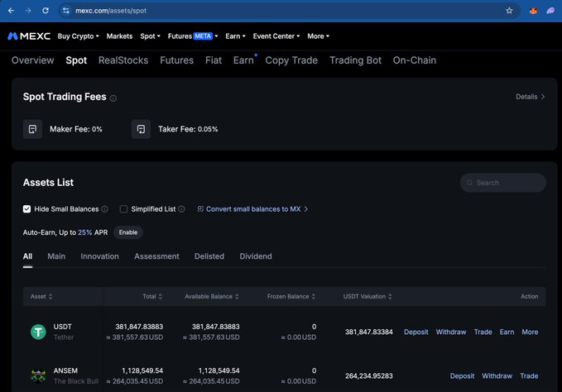Enable Auto-Earn with the Enable button

[x=128, y=232]
